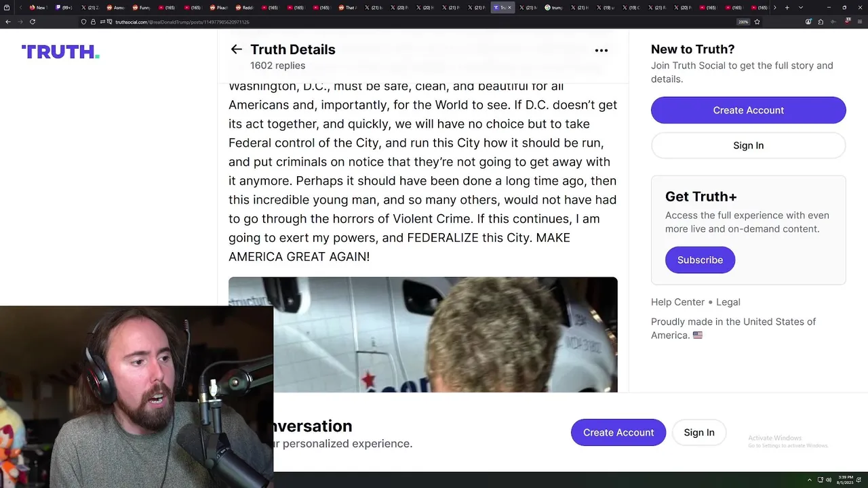Click the taskbar clock showing 3:39 PM
The height and width of the screenshot is (488, 868).
pos(845,480)
